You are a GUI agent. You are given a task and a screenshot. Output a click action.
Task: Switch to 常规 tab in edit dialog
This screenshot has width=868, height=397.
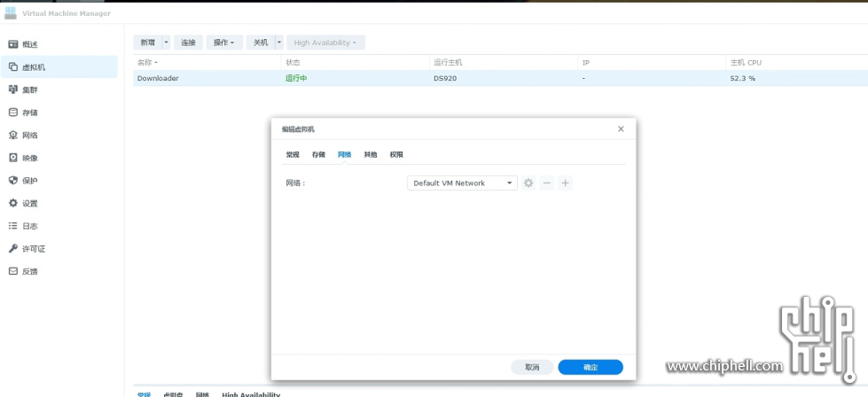click(x=293, y=155)
